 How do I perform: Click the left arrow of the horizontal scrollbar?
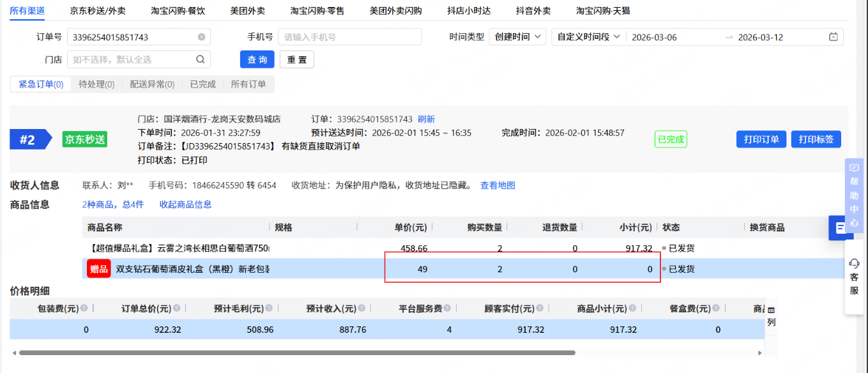(13, 352)
